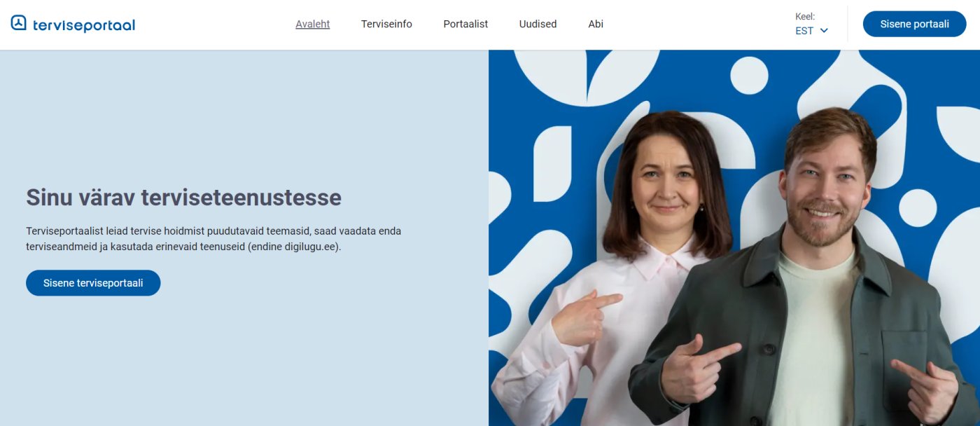Open the Abi help page

(596, 24)
